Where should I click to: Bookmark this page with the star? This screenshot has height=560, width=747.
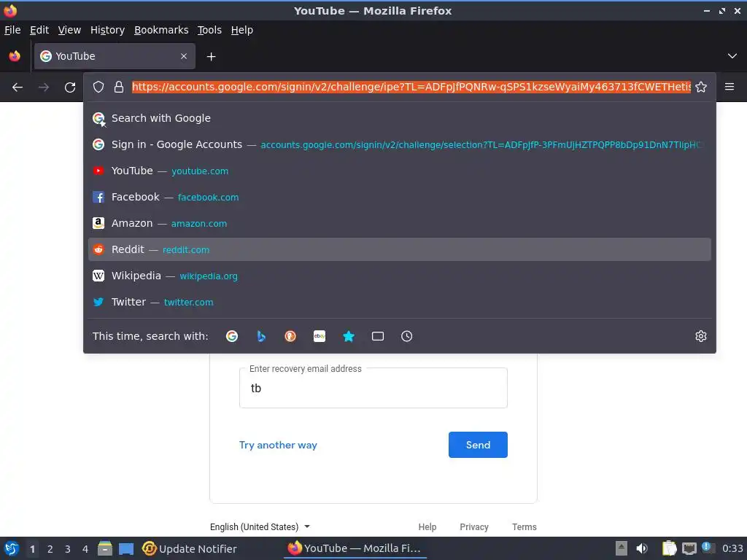tap(701, 87)
